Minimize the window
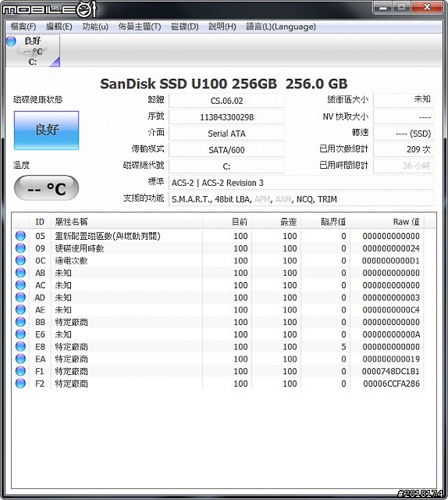The width and height of the screenshot is (448, 500). [383, 7]
